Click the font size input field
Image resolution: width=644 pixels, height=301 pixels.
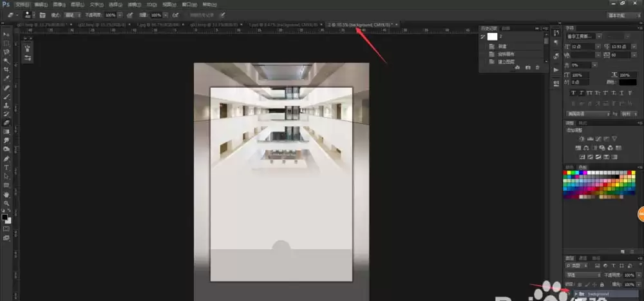coord(583,46)
